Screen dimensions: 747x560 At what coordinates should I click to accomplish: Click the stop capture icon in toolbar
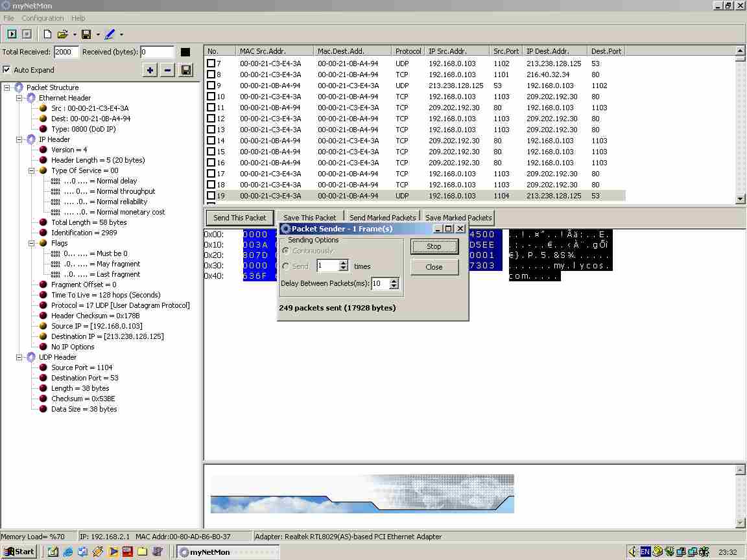(x=26, y=34)
